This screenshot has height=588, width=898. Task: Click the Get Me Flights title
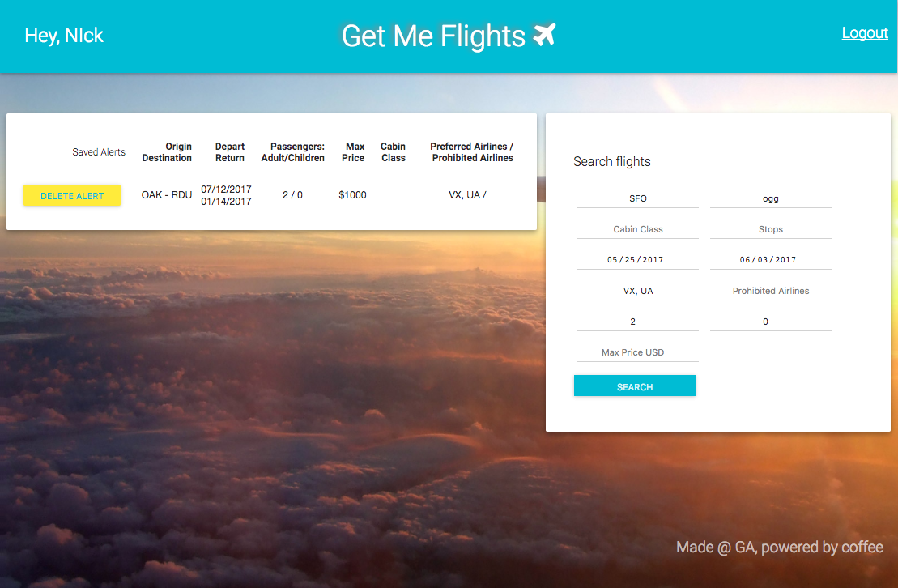433,36
